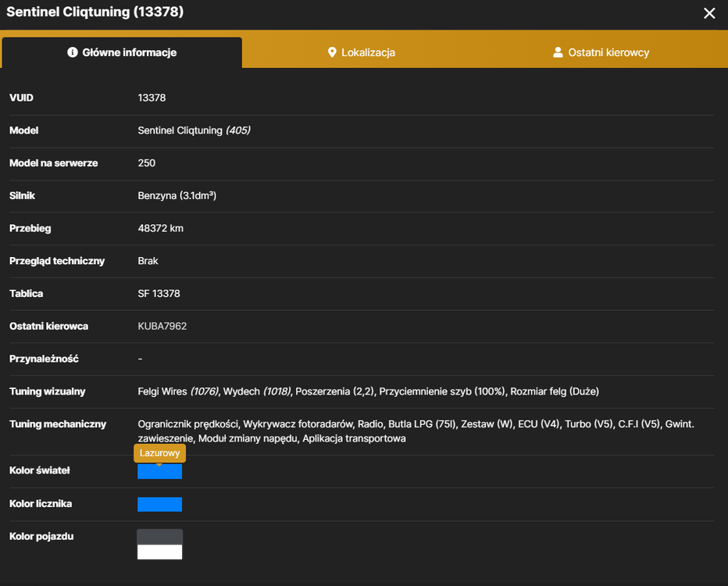The image size is (728, 586).
Task: Click the plate value SF 13378
Action: 159,294
